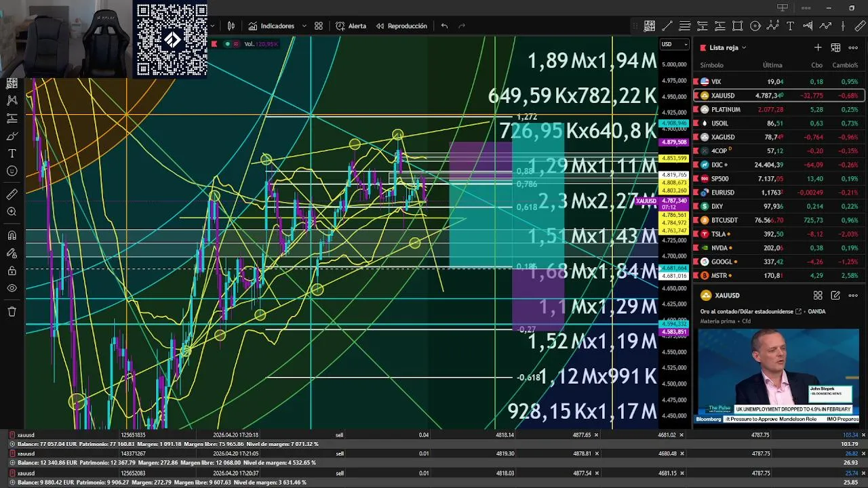
Task: Select the text tool in left sidebar
Action: (12, 153)
